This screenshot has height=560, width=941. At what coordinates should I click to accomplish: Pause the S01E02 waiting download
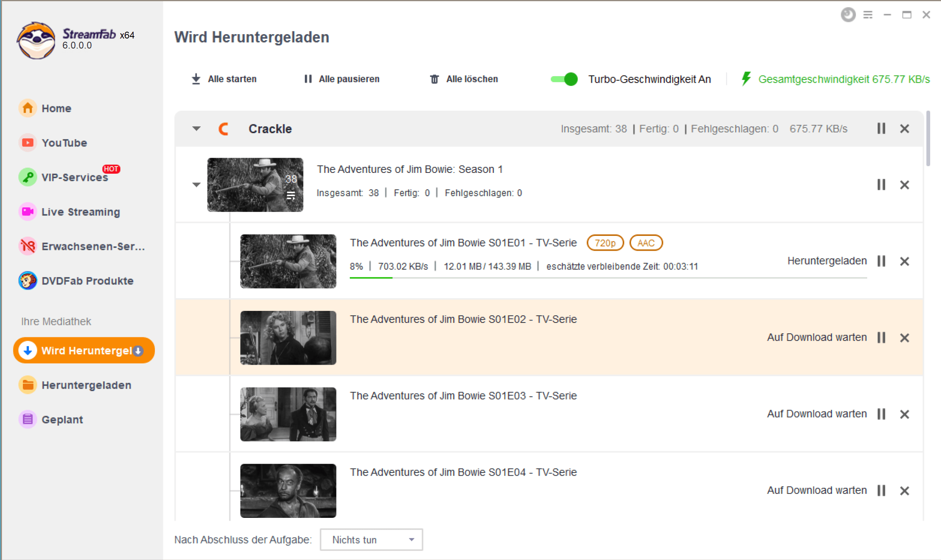tap(881, 338)
